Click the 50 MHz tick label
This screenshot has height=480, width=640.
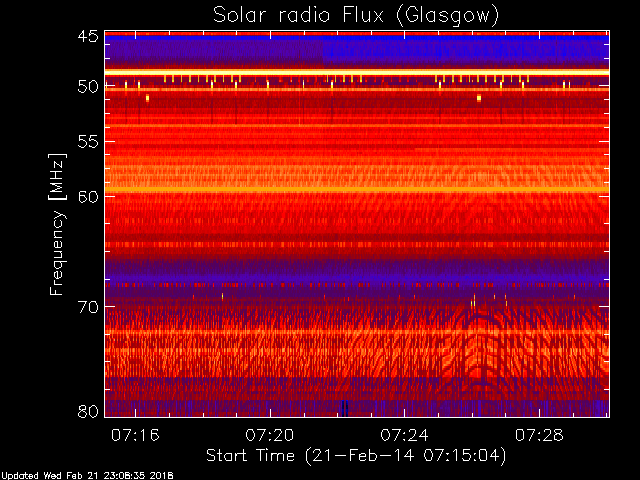(x=88, y=86)
